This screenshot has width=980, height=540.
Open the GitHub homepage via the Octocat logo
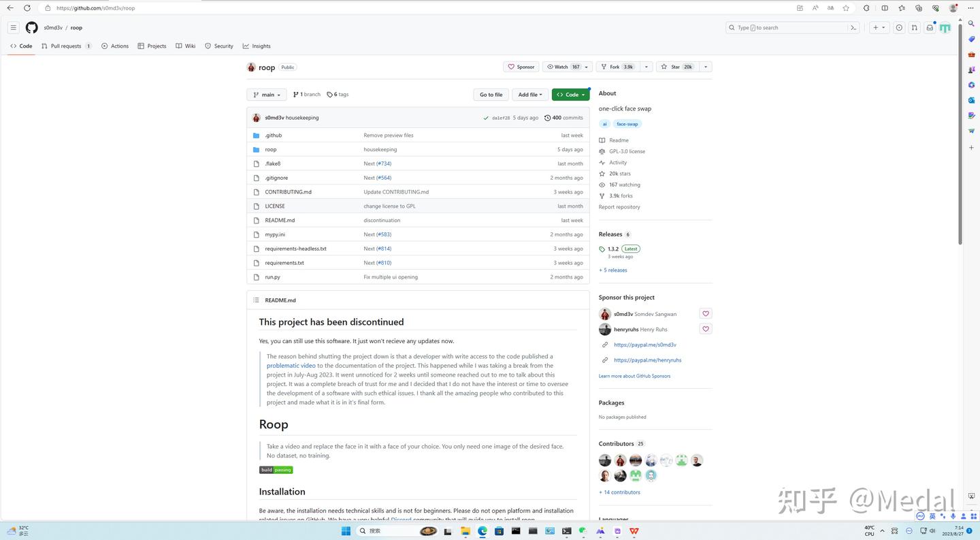(x=31, y=28)
